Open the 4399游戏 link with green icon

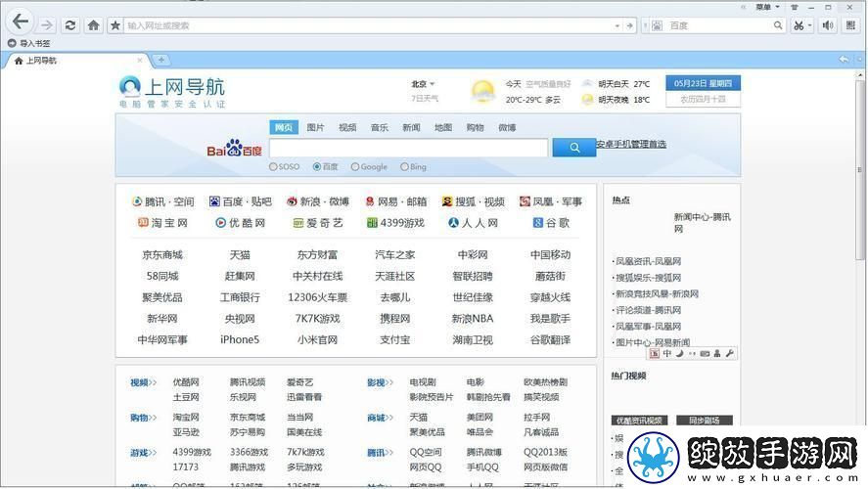pyautogui.click(x=395, y=223)
